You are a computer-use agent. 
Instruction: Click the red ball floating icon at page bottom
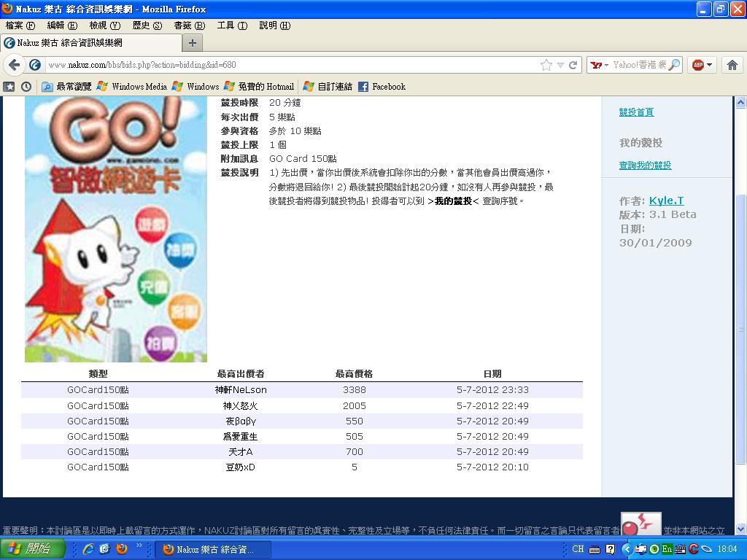click(x=641, y=524)
